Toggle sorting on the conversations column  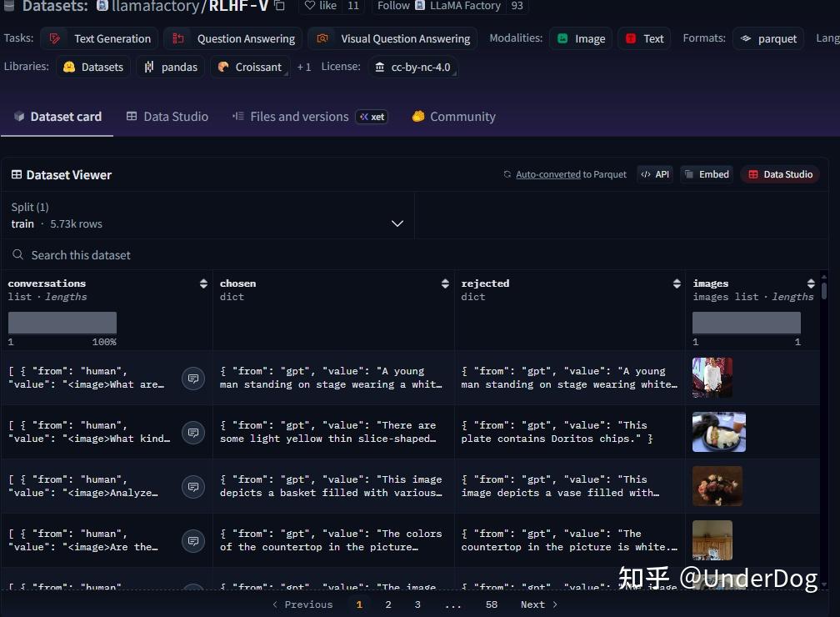coord(203,283)
